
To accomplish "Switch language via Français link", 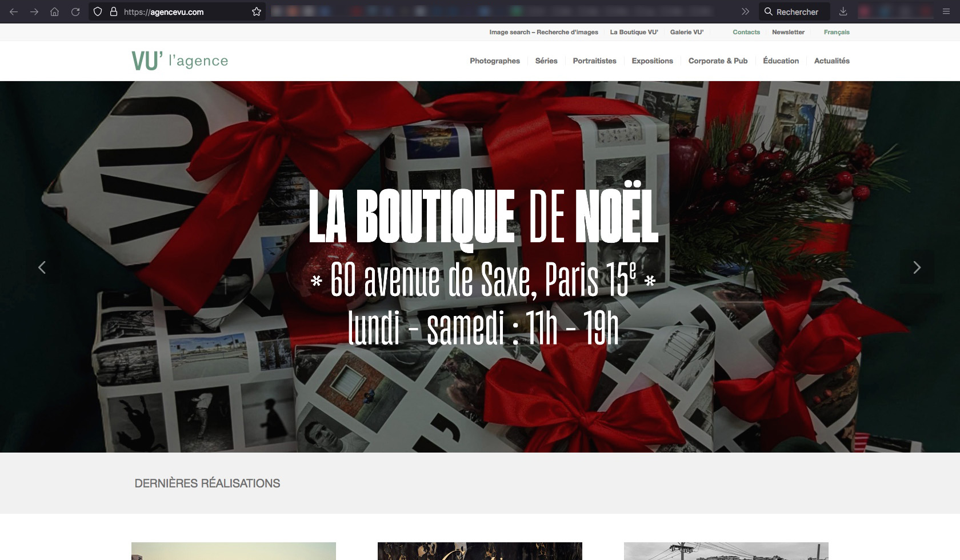I will [x=837, y=32].
